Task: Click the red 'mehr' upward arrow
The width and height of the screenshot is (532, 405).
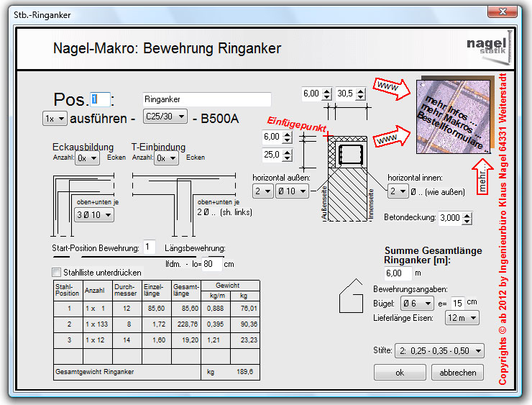Action: pos(482,177)
